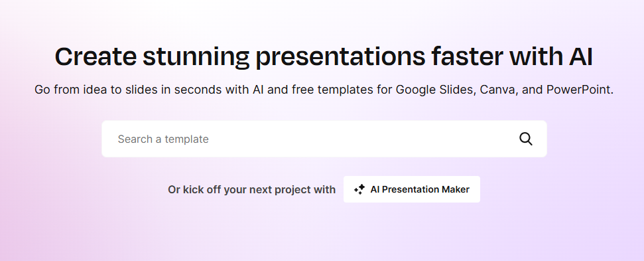Click the main headline about stunning presentations
Image resolution: width=644 pixels, height=261 pixels.
click(324, 56)
